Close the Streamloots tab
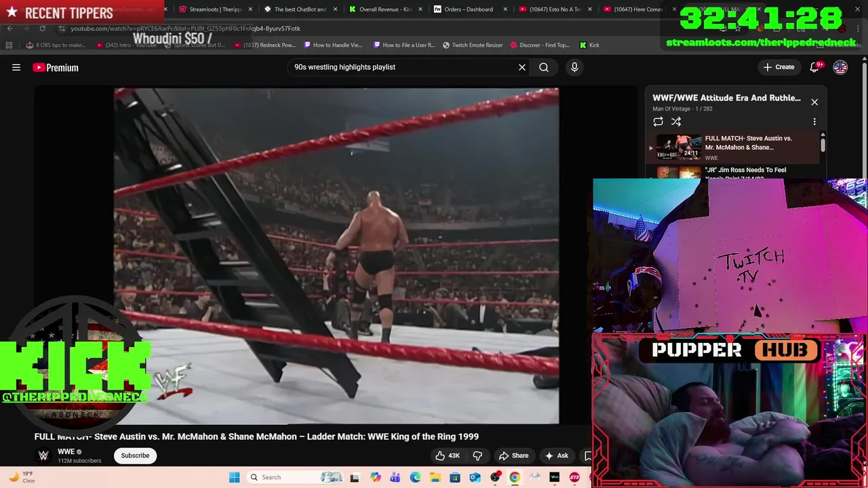 click(x=250, y=9)
